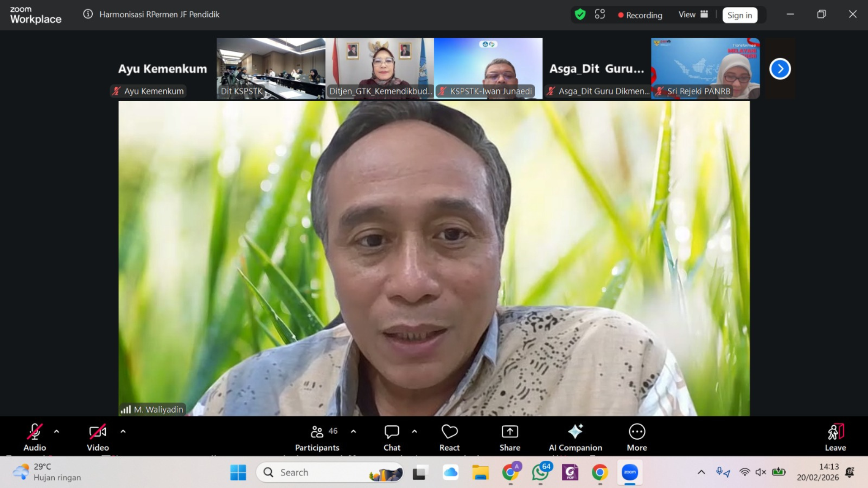This screenshot has width=868, height=488.
Task: Leave the meeting
Action: pos(835,436)
